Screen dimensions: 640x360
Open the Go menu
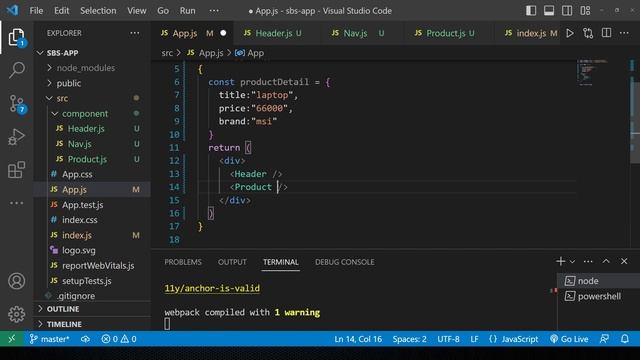163,11
